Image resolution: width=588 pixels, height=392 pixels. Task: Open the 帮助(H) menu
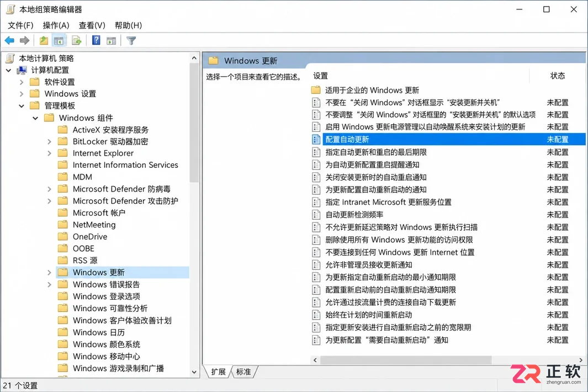point(128,25)
